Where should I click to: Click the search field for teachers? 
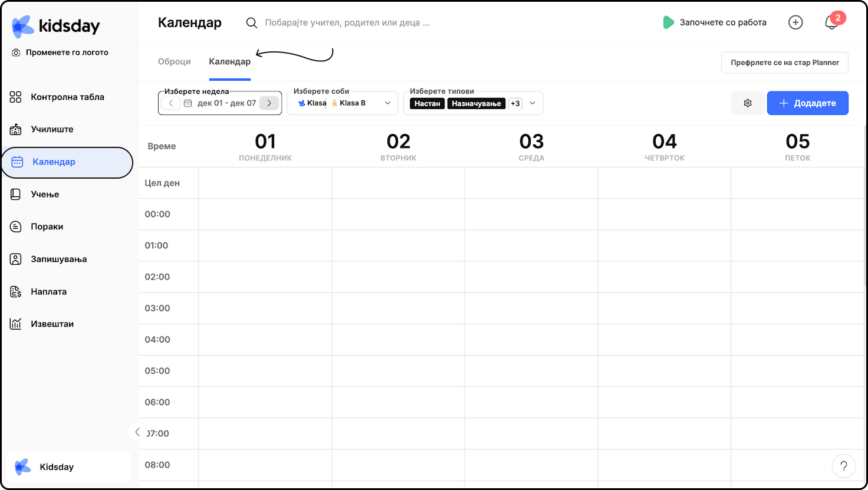pyautogui.click(x=348, y=23)
